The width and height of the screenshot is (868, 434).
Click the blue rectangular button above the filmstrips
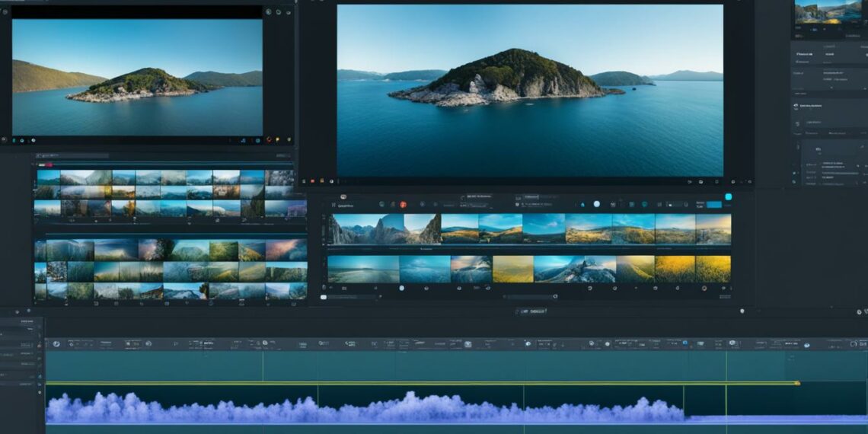pos(715,204)
